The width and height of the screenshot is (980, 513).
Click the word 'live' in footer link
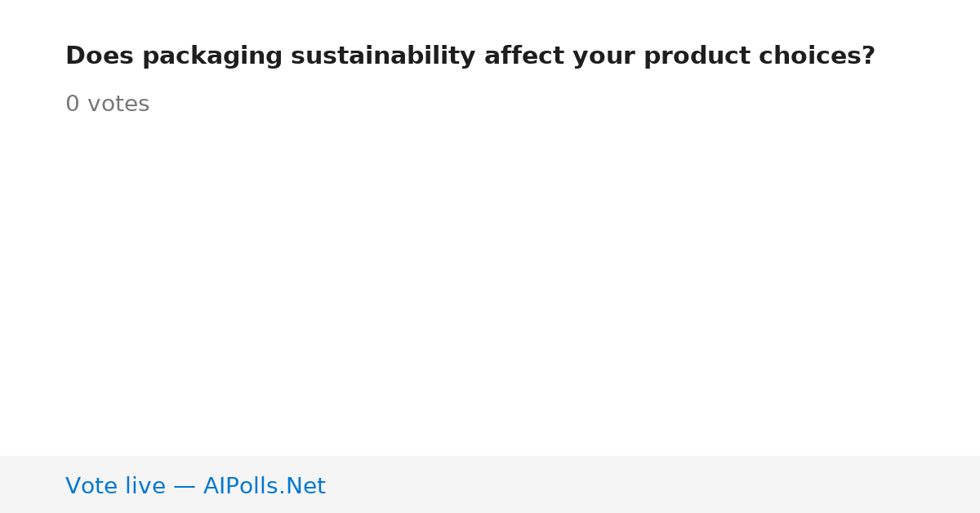[145, 486]
